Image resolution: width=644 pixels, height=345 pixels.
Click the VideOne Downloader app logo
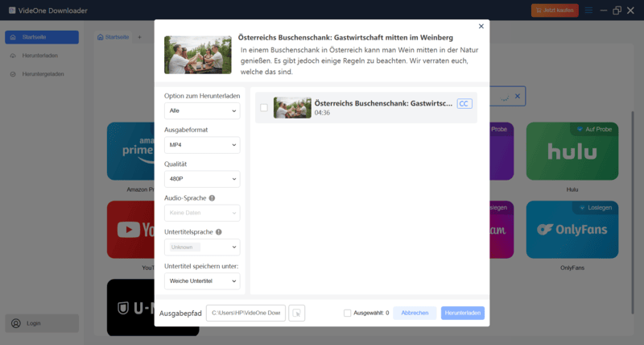pyautogui.click(x=12, y=10)
